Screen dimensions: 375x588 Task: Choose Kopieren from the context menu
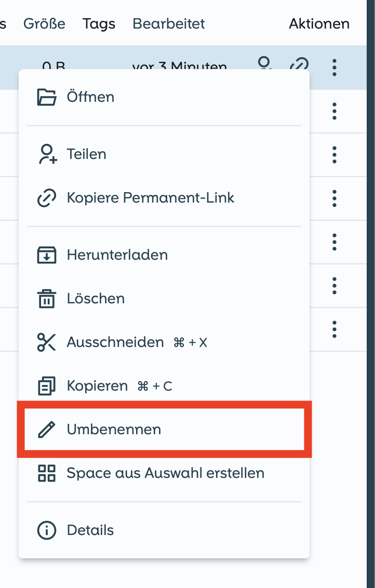[x=97, y=386]
